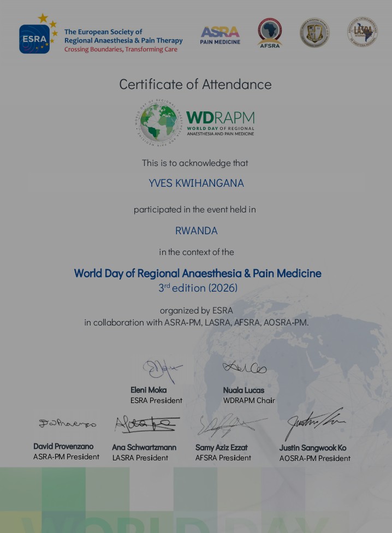Click the name 'David Provenzano'

pyautogui.click(x=63, y=446)
